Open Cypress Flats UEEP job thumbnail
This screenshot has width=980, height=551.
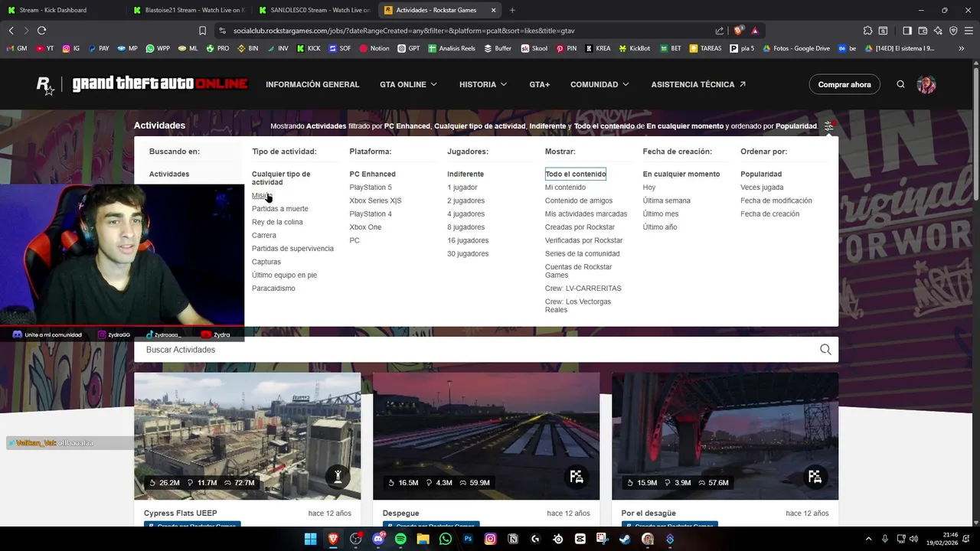coord(247,436)
